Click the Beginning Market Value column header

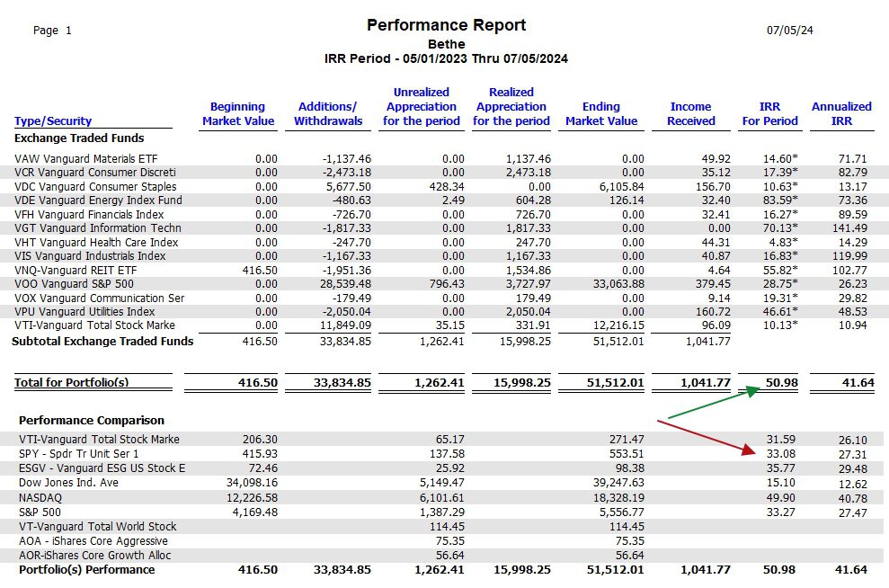tap(238, 113)
